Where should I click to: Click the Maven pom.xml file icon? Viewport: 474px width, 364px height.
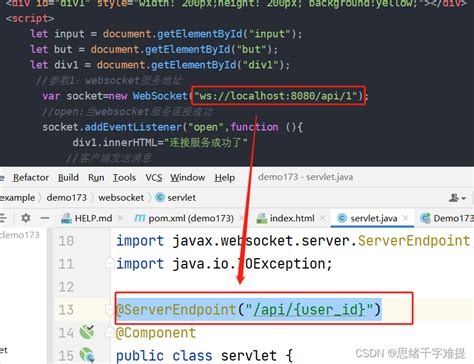tap(140, 218)
